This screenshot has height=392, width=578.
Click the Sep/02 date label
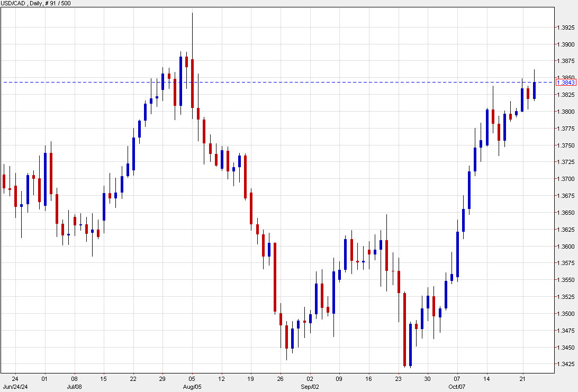pos(310,387)
